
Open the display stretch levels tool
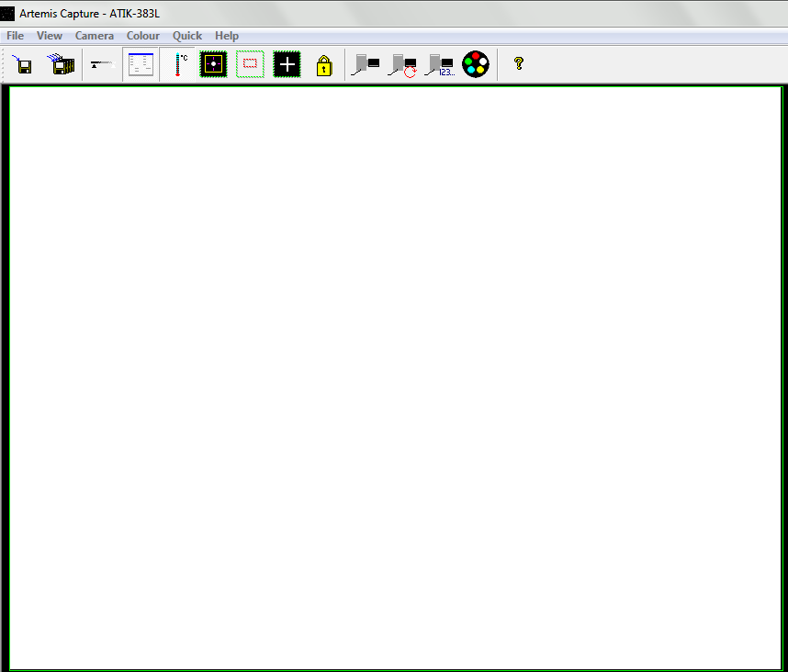point(103,64)
